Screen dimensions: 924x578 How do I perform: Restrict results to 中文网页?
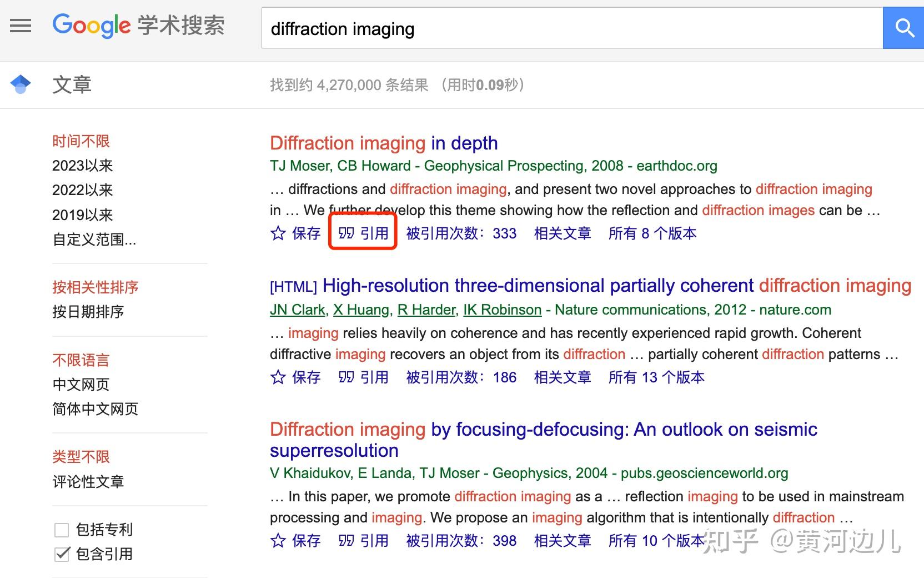tap(81, 385)
